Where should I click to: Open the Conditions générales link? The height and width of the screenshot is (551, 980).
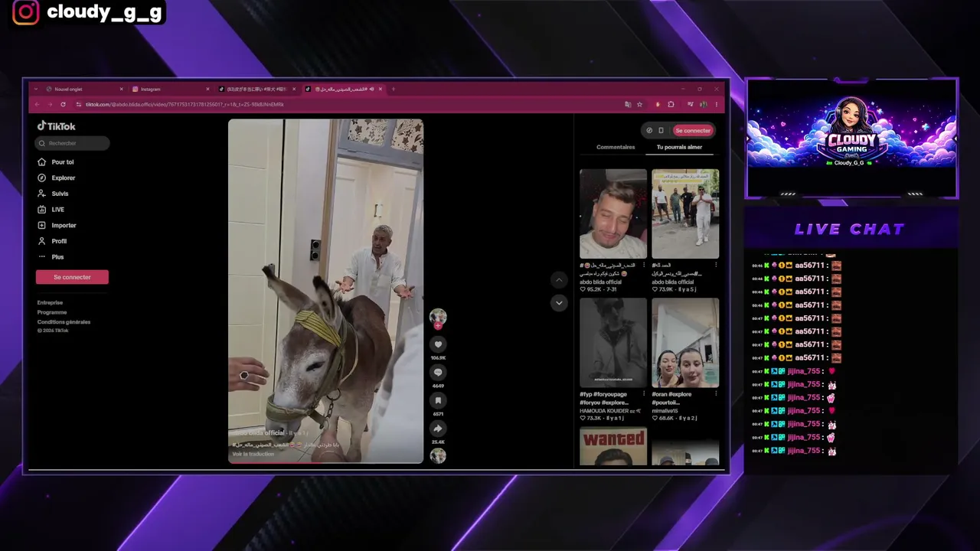[64, 322]
